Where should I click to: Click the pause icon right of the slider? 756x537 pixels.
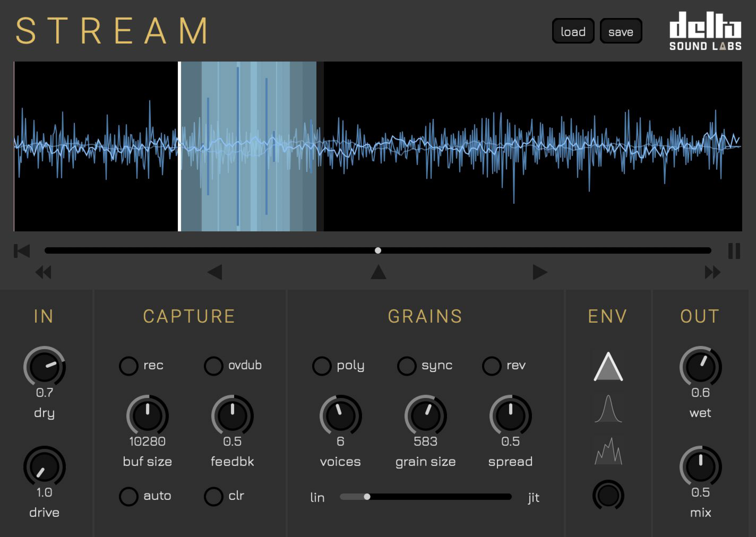734,251
